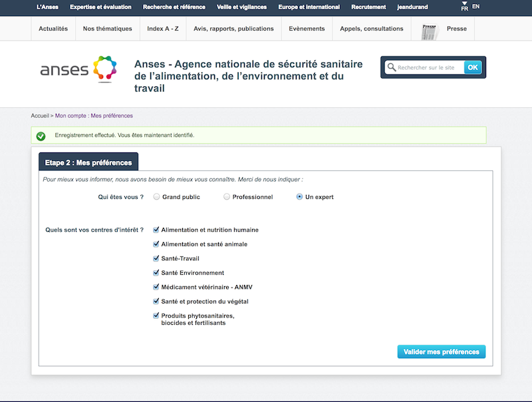Open the Nos thématiques menu
Image resolution: width=532 pixels, height=402 pixels.
(x=108, y=29)
